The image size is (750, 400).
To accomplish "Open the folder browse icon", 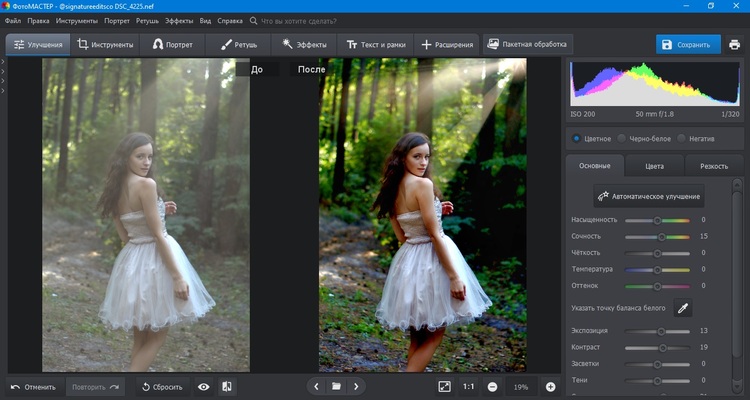I will (336, 386).
